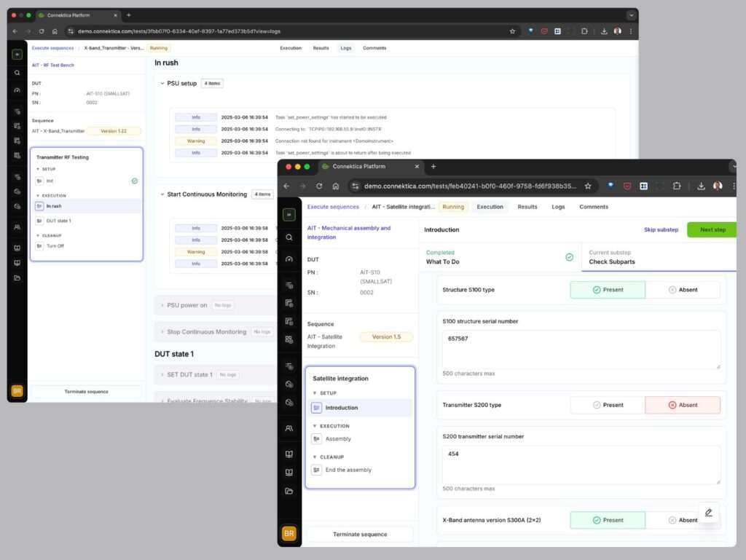Open AIT - RF Test Bench link
The height and width of the screenshot is (560, 746).
pos(52,65)
